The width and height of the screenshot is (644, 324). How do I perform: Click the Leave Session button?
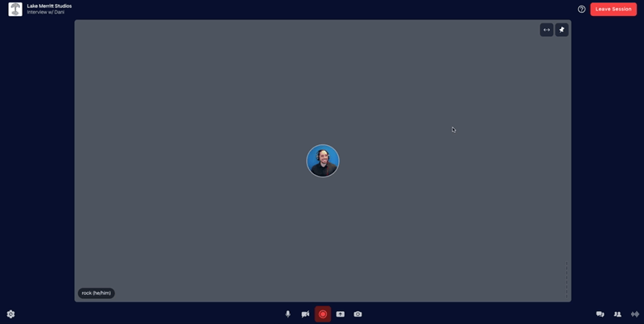click(x=613, y=9)
